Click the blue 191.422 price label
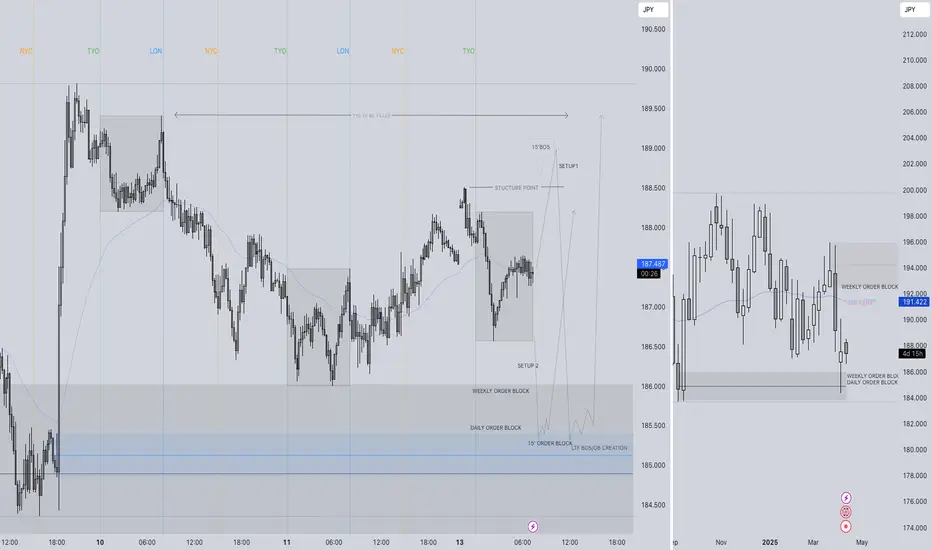Image resolution: width=932 pixels, height=550 pixels. pos(914,302)
